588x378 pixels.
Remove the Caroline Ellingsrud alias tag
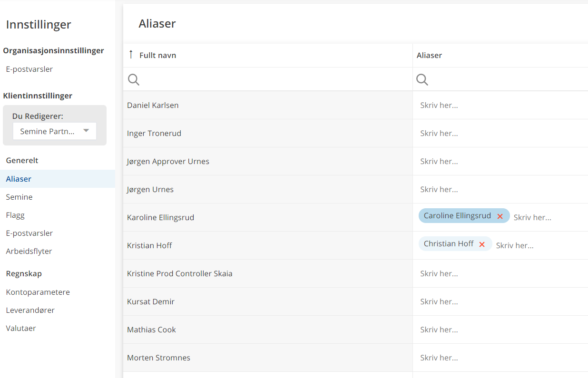click(x=500, y=216)
